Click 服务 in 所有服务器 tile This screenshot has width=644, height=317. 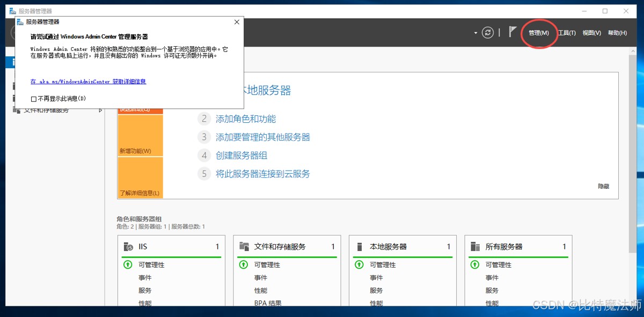492,291
